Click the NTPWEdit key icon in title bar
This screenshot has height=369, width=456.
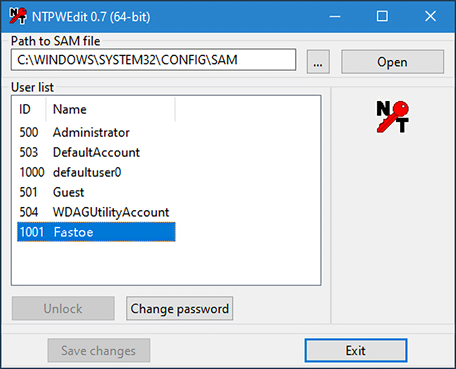pos(17,16)
